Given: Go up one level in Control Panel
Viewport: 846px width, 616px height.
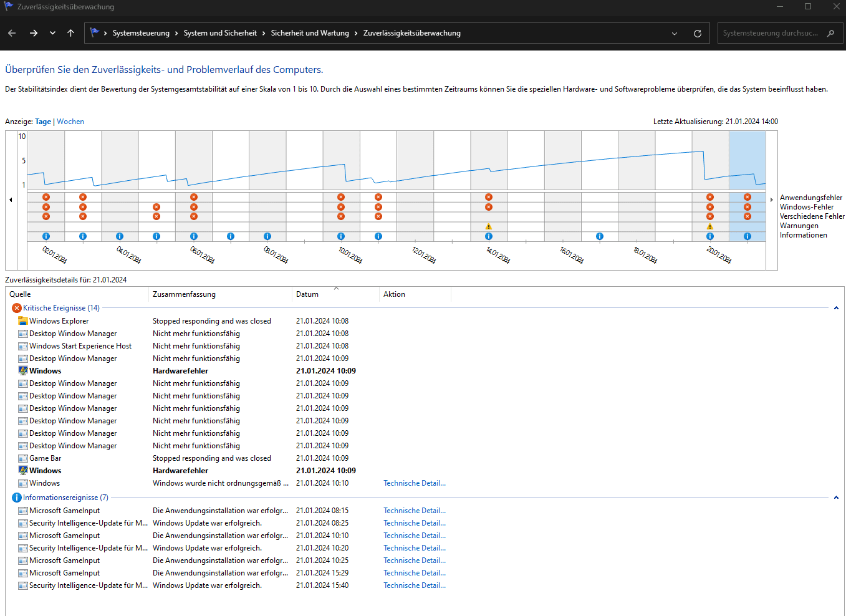Looking at the screenshot, I should [x=70, y=33].
